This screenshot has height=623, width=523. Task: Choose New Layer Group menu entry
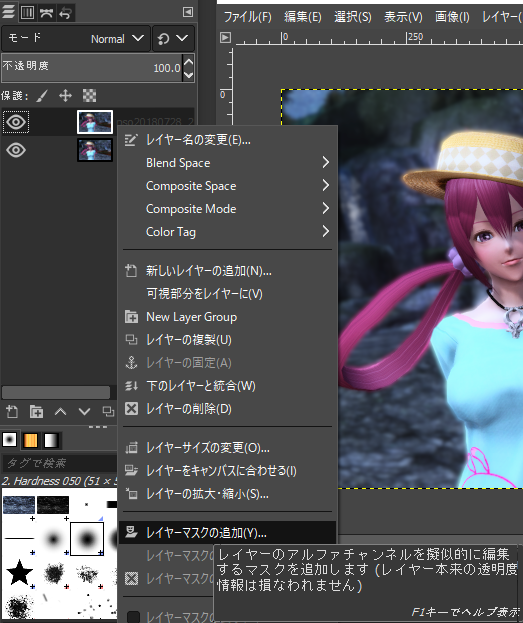click(x=227, y=317)
